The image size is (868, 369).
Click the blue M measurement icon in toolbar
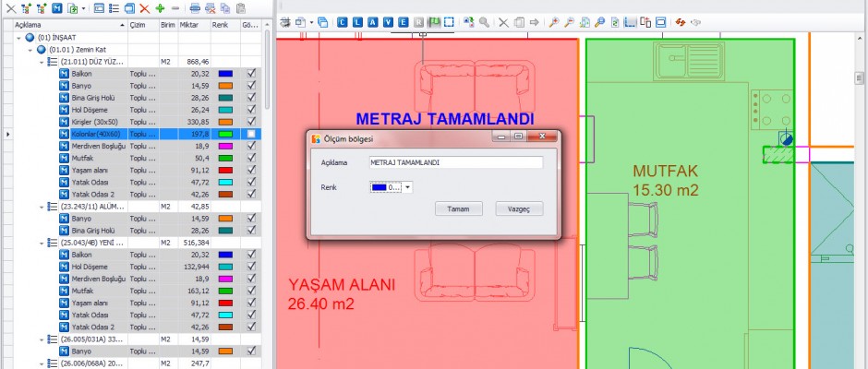pos(57,7)
